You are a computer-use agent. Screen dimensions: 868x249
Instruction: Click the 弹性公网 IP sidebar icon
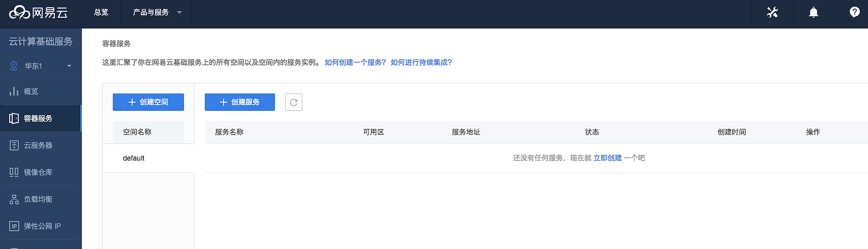click(14, 226)
